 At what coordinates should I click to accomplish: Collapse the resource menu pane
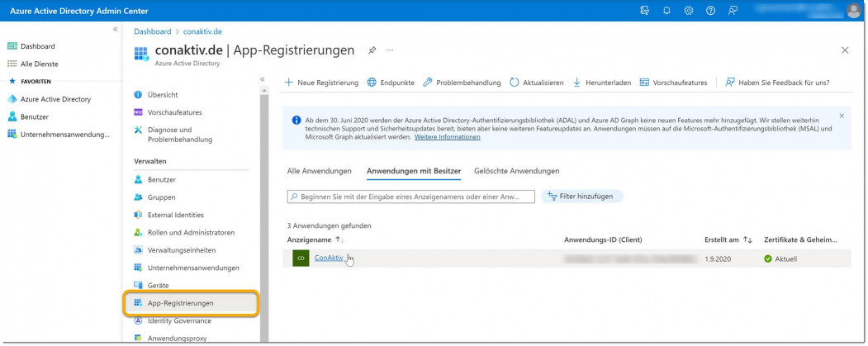tap(263, 79)
